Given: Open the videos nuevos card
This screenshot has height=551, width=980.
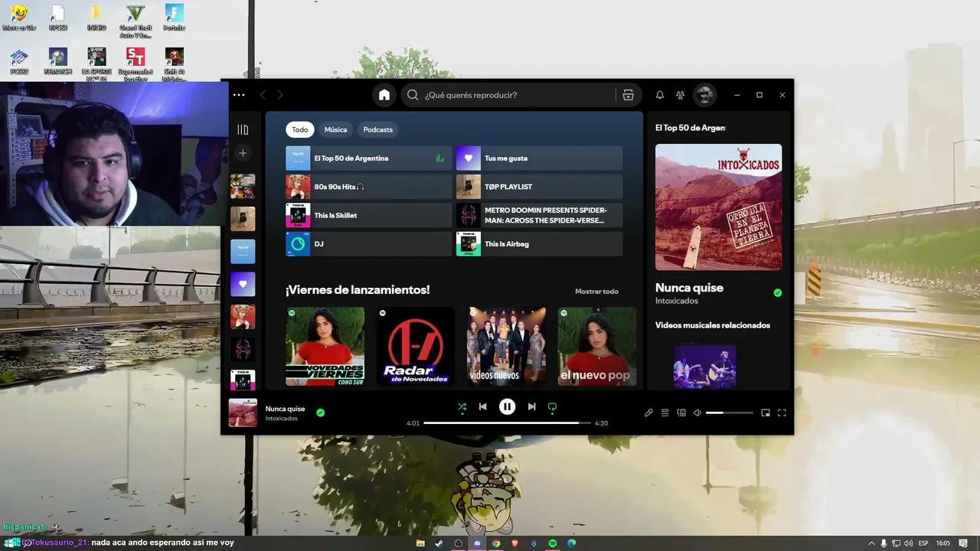Looking at the screenshot, I should 506,346.
